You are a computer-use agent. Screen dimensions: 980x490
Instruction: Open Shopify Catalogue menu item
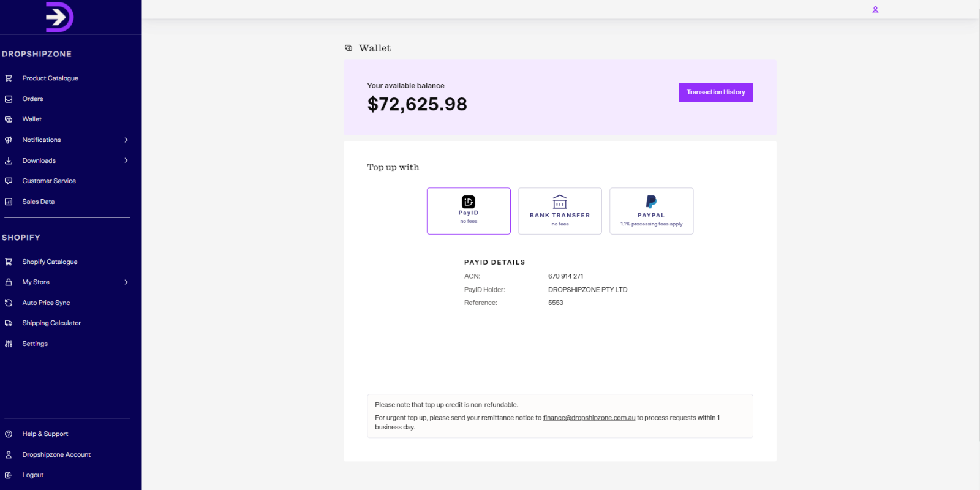pyautogui.click(x=50, y=262)
